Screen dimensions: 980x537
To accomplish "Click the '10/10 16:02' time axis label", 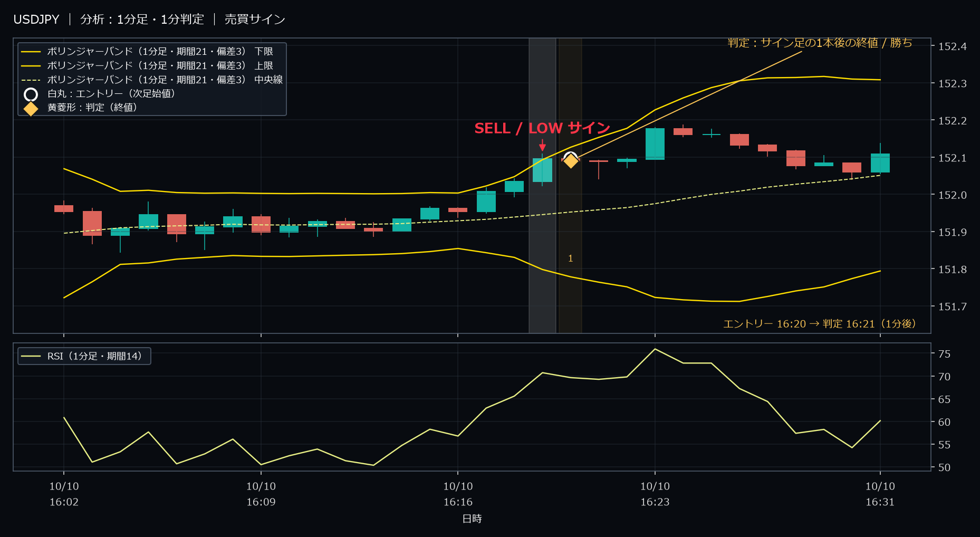I will click(x=64, y=494).
